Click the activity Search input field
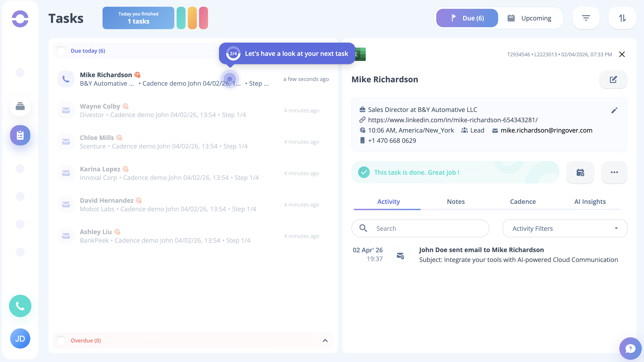 tap(425, 228)
